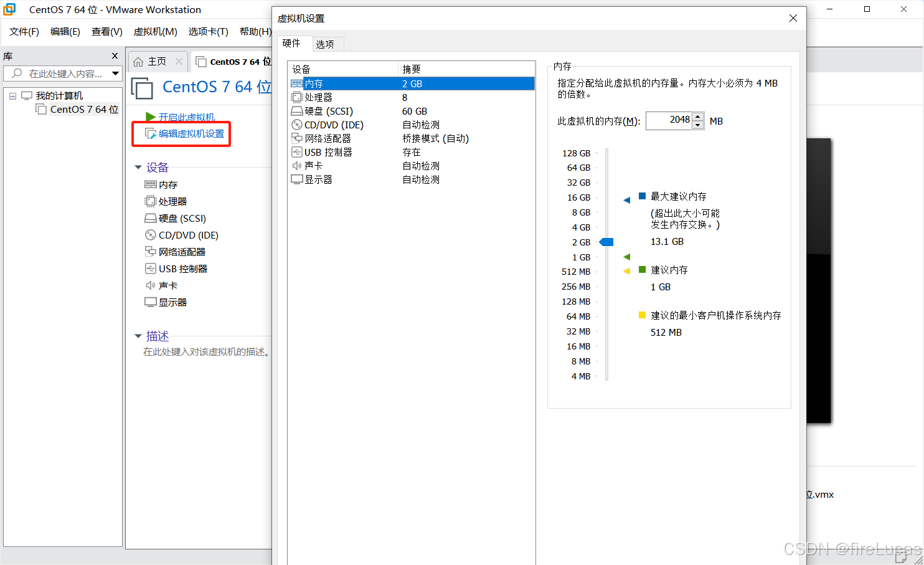Open the 文件(F) menu
The width and height of the screenshot is (924, 565).
24,32
